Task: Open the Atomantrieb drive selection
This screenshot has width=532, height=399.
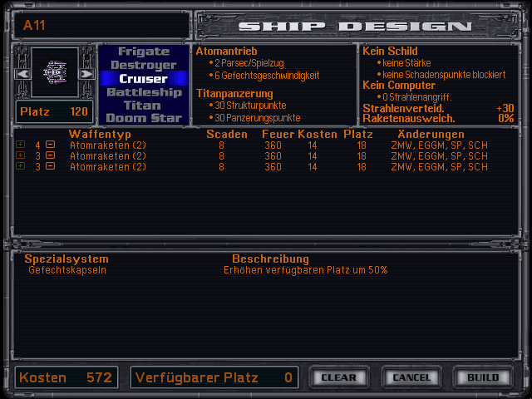Action: [227, 52]
